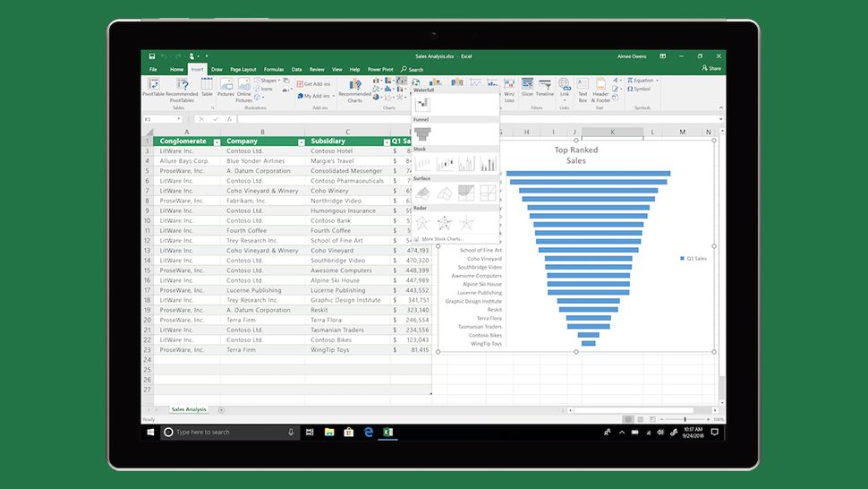Select the 3-D Surface chart

(x=422, y=193)
